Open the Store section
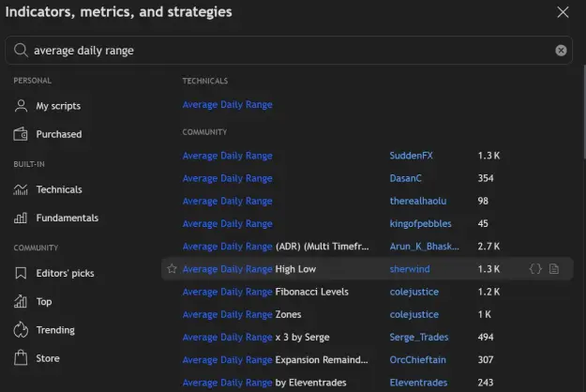 37,358
